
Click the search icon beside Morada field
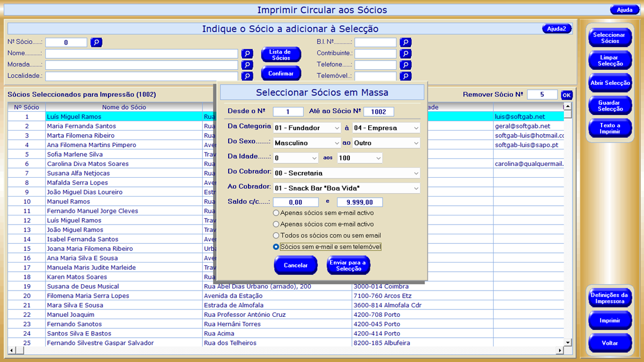(x=247, y=65)
